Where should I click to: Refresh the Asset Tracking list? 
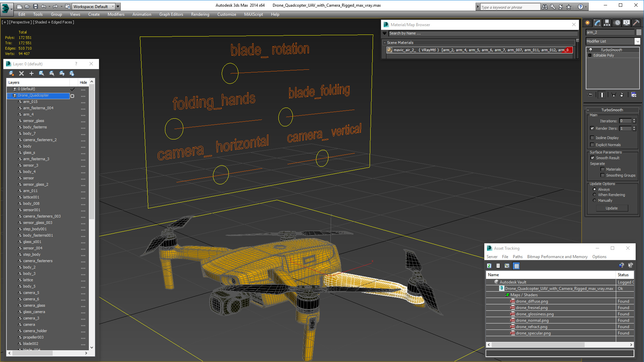pyautogui.click(x=489, y=266)
